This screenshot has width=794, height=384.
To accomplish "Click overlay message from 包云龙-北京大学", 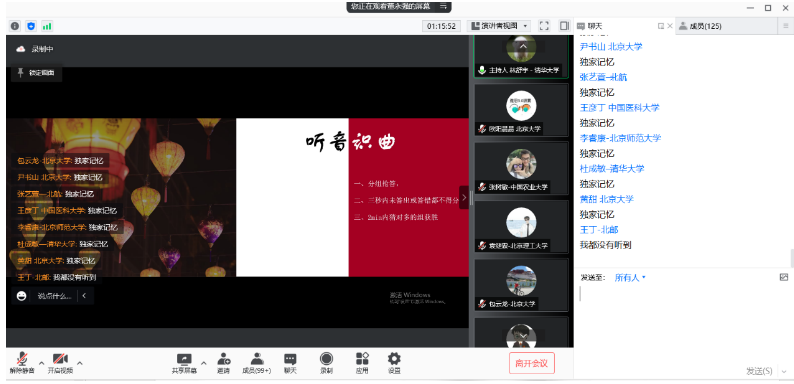I will coord(60,161).
